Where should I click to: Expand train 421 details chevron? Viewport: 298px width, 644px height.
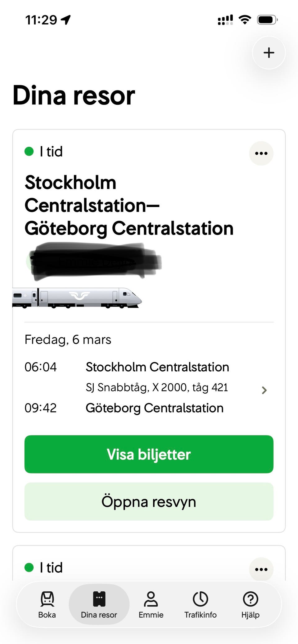tap(264, 390)
